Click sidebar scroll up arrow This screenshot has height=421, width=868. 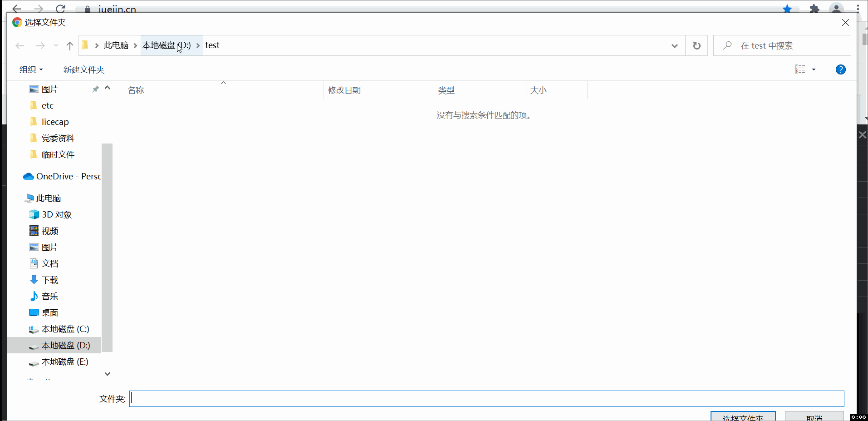107,88
